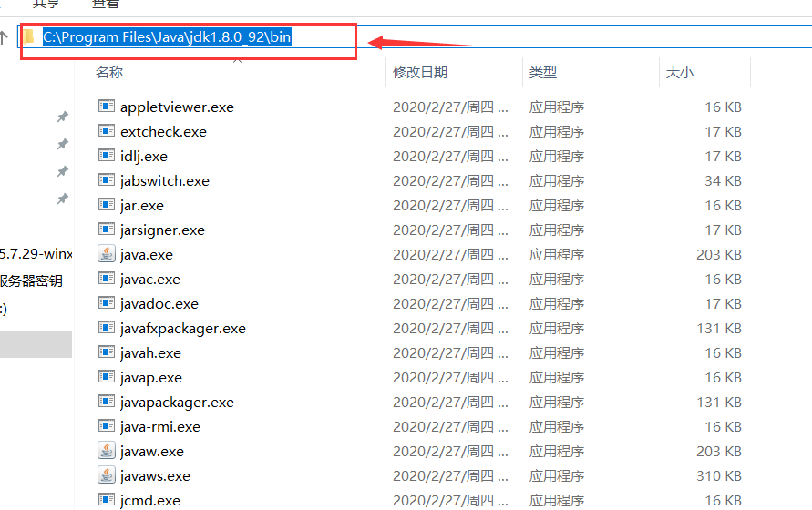Select file name javaws.exe
The width and height of the screenshot is (812, 510).
(155, 476)
